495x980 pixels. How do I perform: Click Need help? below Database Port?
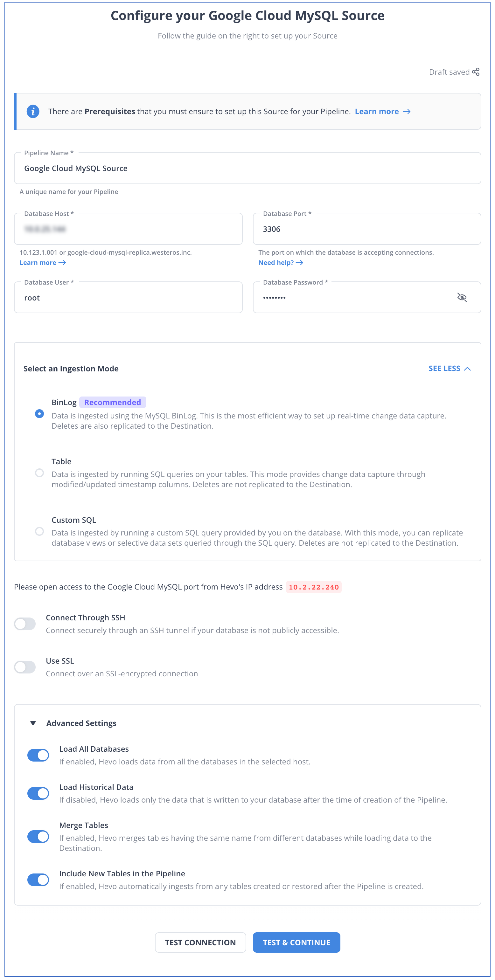pos(280,262)
